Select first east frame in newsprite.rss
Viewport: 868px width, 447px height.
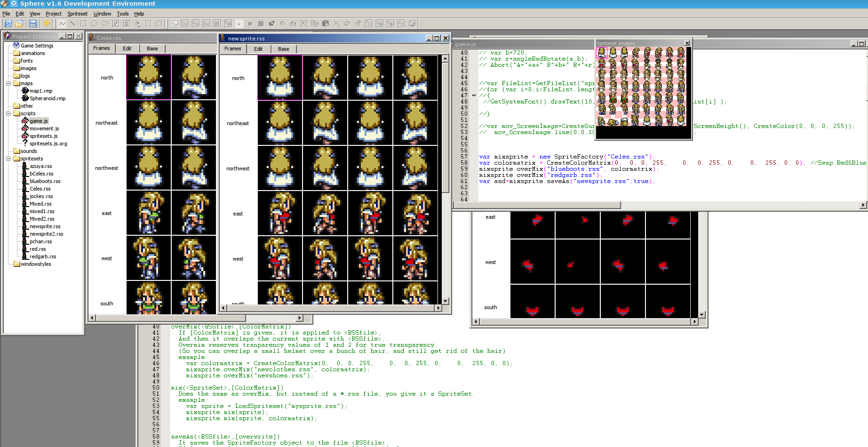[x=280, y=214]
